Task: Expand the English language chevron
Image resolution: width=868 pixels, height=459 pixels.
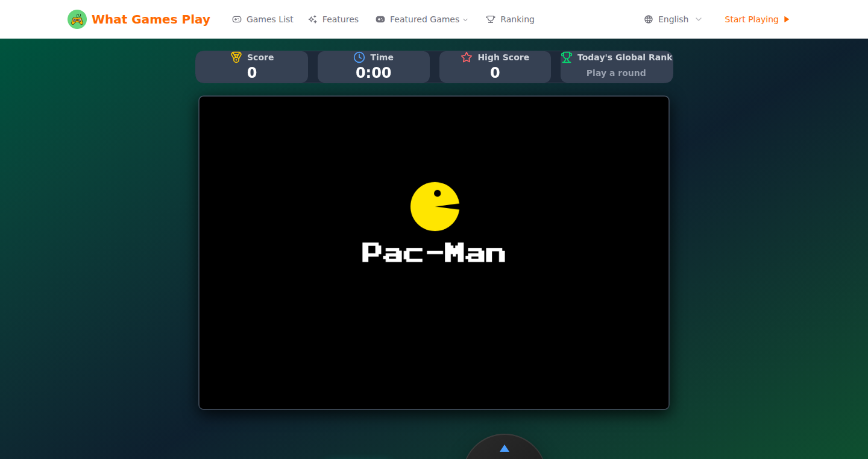Action: coord(699,19)
